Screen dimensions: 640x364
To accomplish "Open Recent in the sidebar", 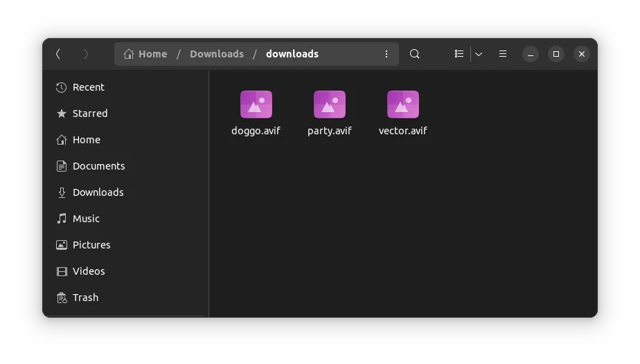I will 88,87.
